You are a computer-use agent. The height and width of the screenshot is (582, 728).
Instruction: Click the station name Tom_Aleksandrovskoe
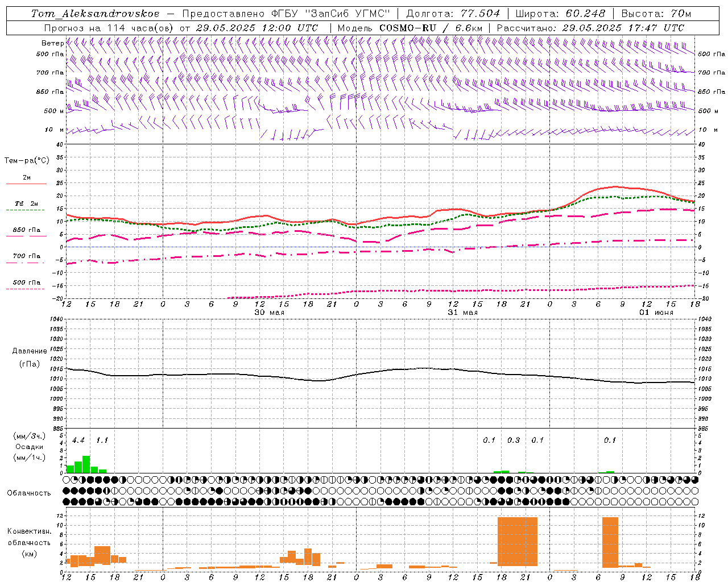tap(95, 14)
